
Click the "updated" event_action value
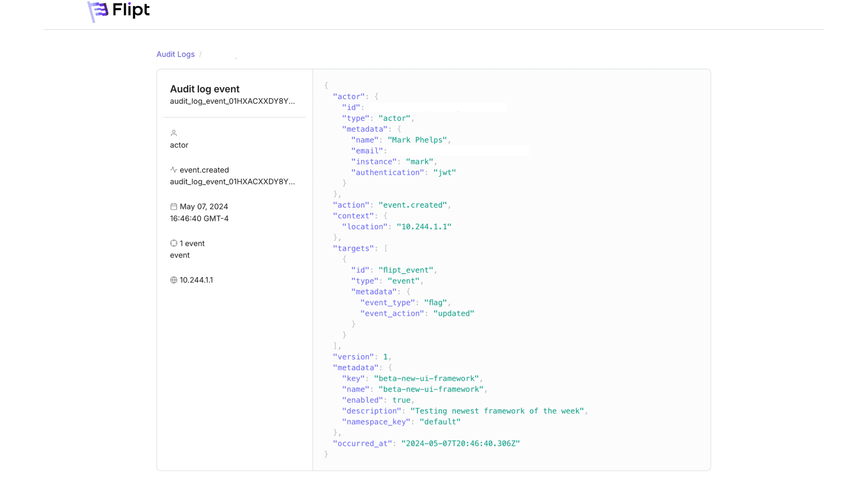coord(454,313)
